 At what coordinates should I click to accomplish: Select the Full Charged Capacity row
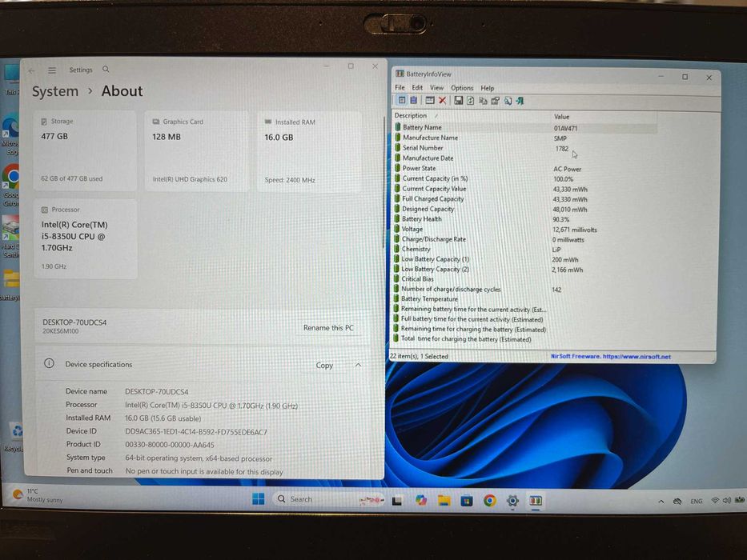click(525, 199)
